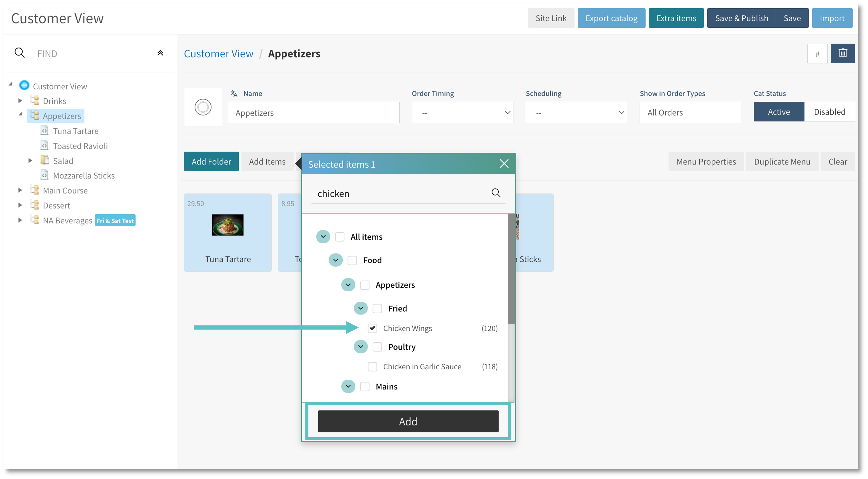The height and width of the screenshot is (479, 868).
Task: Collapse the Poultry group chevron
Action: pyautogui.click(x=361, y=346)
